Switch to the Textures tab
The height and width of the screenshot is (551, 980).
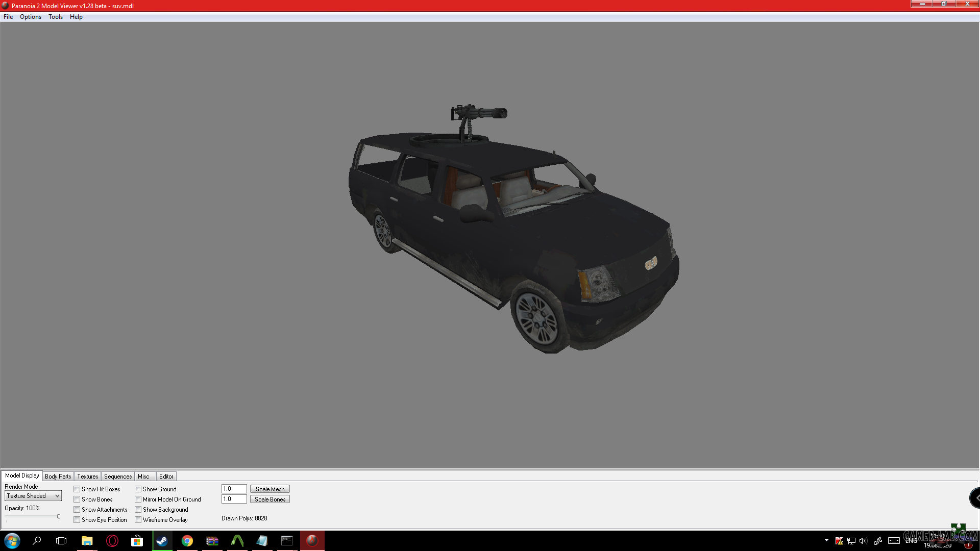(x=88, y=477)
